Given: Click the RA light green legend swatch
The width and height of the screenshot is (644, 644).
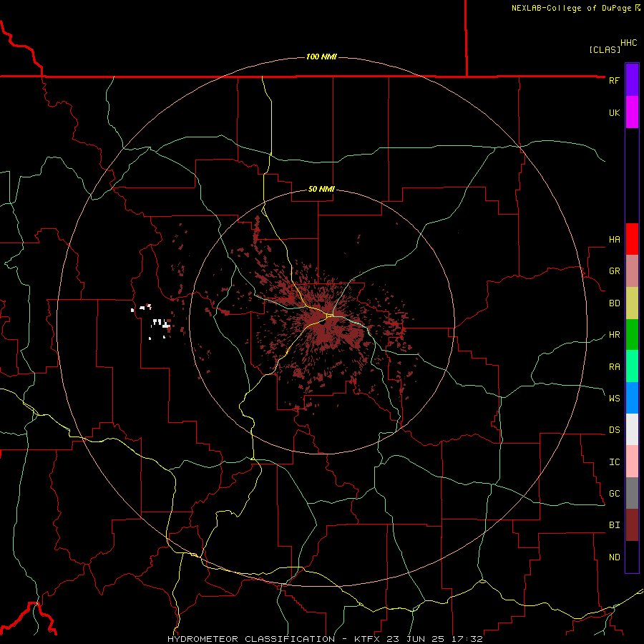Looking at the screenshot, I should coord(632,366).
